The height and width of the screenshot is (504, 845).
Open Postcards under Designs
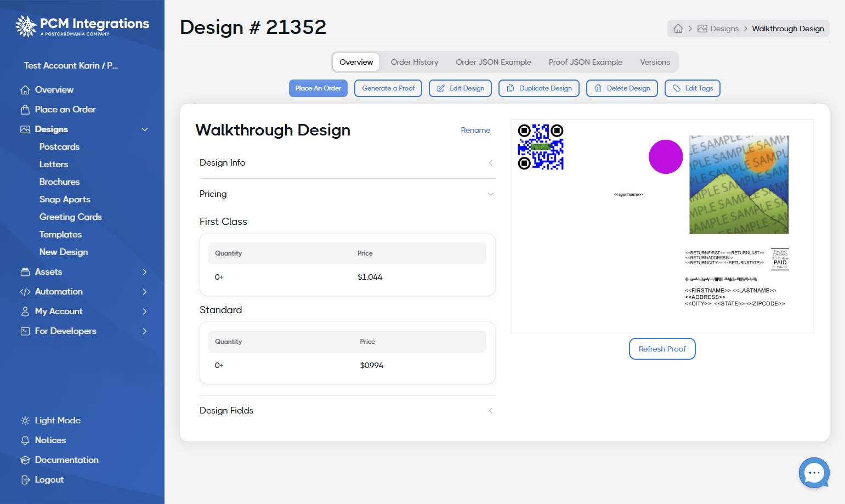[59, 147]
